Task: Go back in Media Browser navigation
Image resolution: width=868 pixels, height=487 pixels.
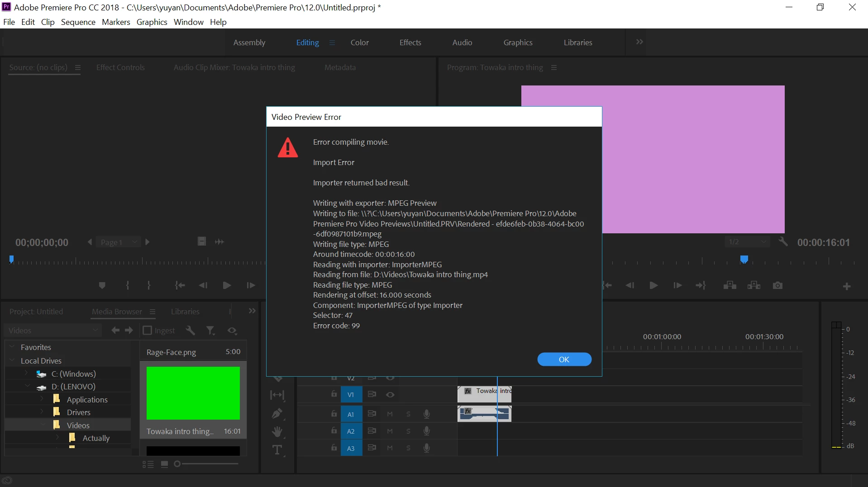Action: coord(115,331)
